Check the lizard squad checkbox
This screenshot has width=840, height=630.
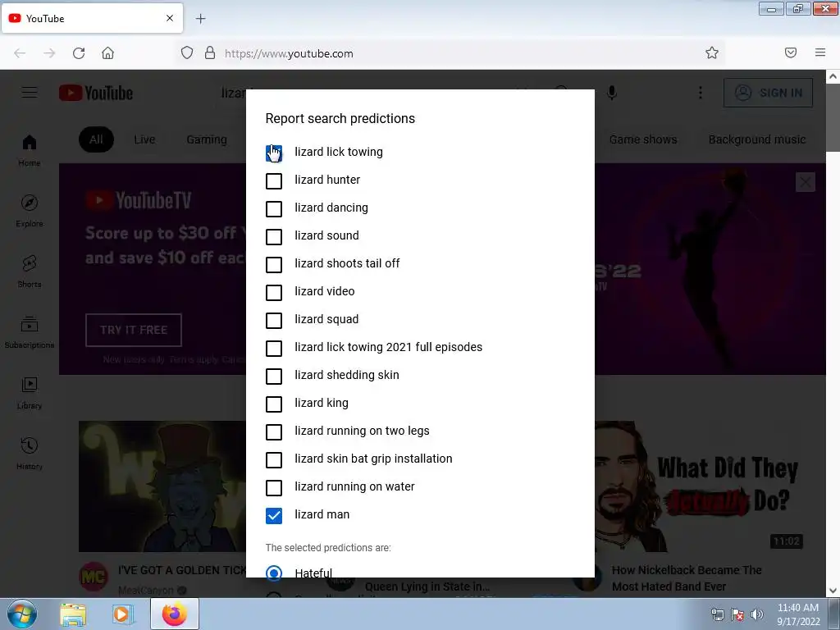tap(274, 321)
